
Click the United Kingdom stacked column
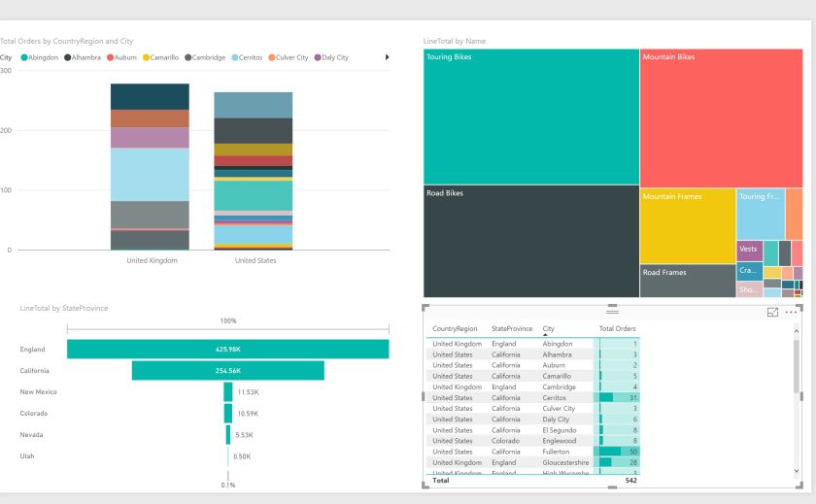click(x=150, y=167)
